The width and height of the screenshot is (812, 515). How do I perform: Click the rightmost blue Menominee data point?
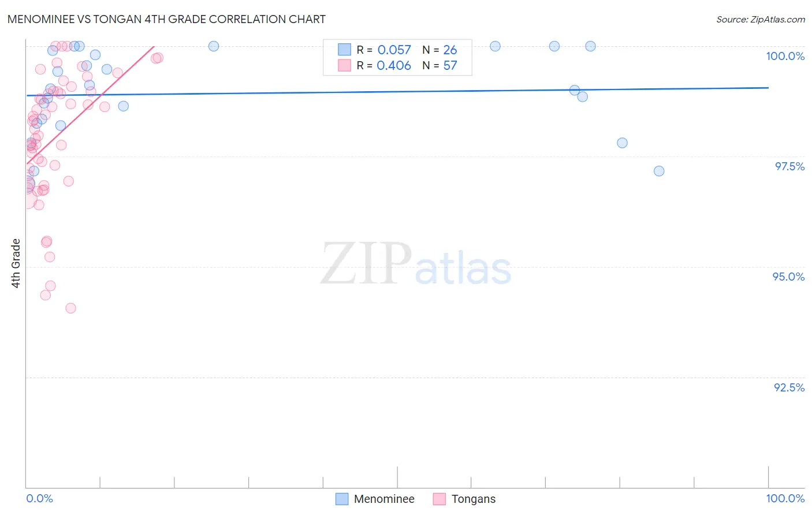(x=659, y=171)
